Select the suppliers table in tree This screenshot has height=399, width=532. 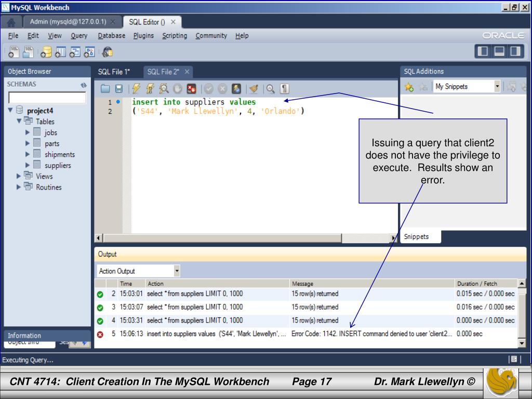[x=58, y=165]
